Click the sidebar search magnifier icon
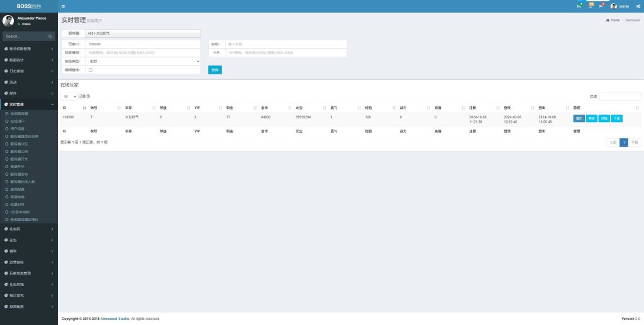Image resolution: width=644 pixels, height=325 pixels. [x=50, y=37]
